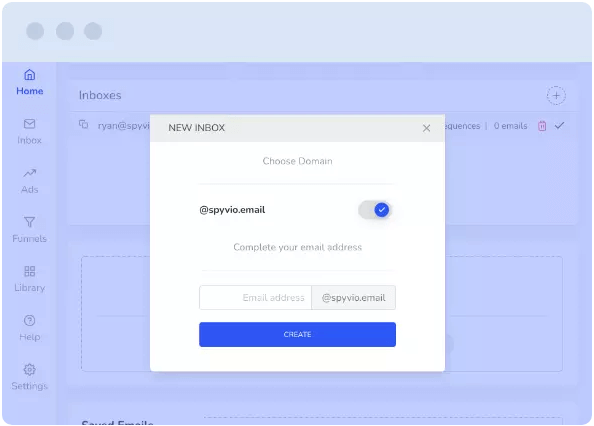Open the Ads trend icon

30,173
